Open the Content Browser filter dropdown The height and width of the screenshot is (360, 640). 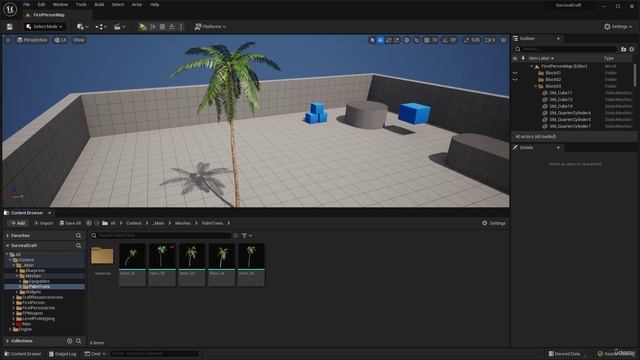click(x=247, y=236)
